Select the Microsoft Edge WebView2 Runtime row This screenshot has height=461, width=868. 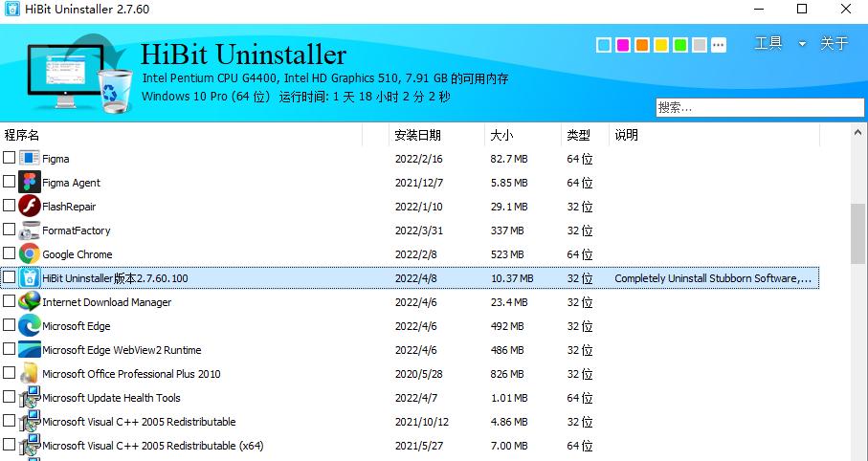(410, 350)
